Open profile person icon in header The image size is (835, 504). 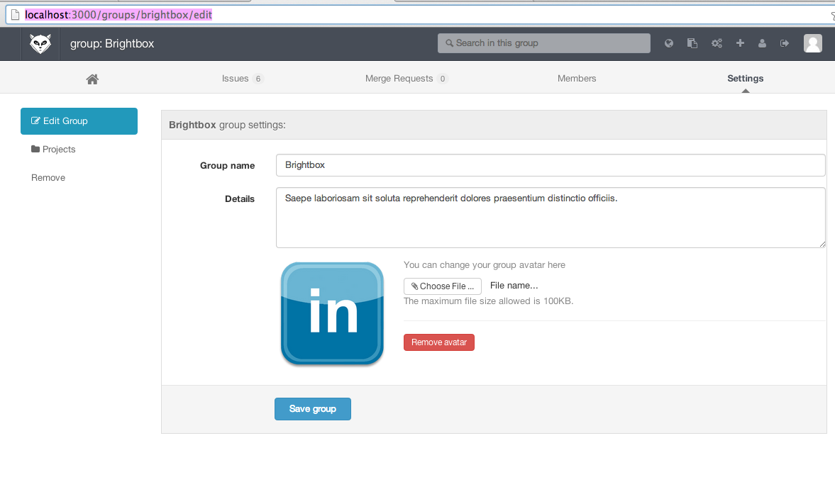(x=762, y=43)
